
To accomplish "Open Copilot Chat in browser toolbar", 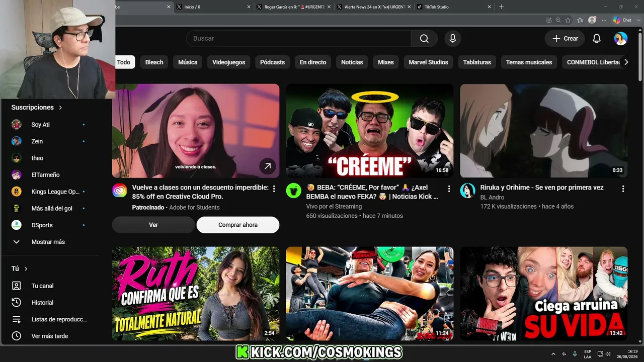I will tap(622, 20).
